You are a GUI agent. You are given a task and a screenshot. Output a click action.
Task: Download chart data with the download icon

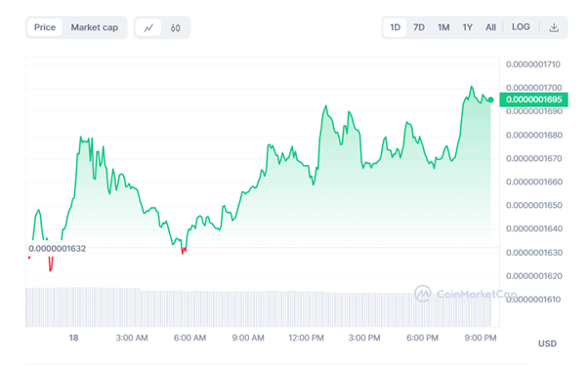click(554, 27)
